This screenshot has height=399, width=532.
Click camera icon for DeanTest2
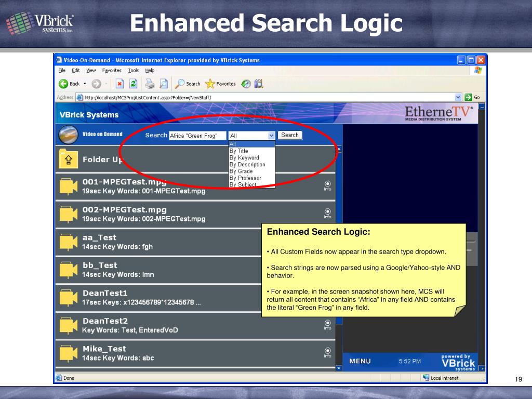pos(69,325)
